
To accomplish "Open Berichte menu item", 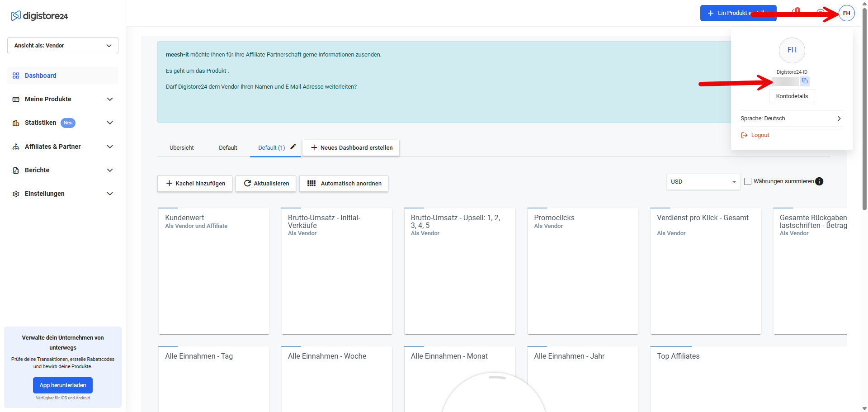I will 63,170.
